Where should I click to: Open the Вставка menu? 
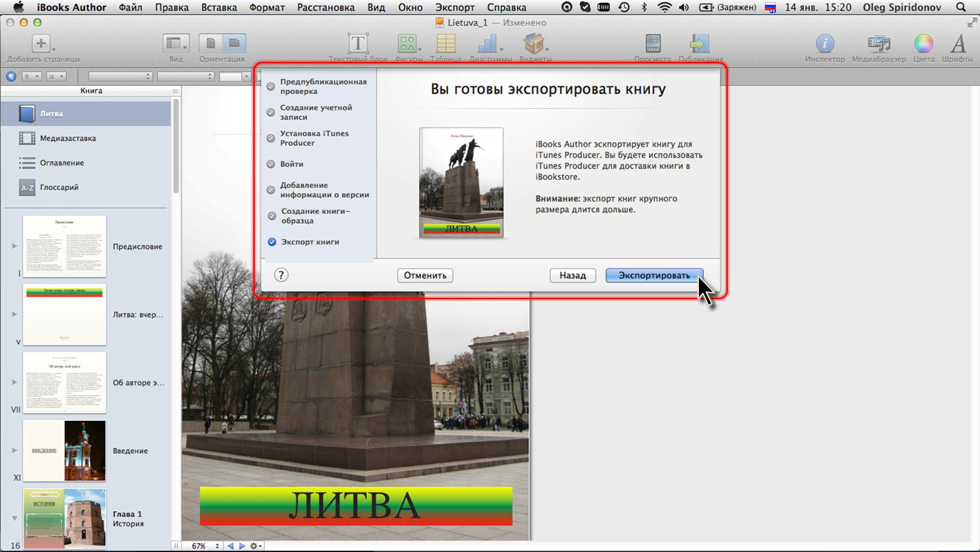(219, 7)
